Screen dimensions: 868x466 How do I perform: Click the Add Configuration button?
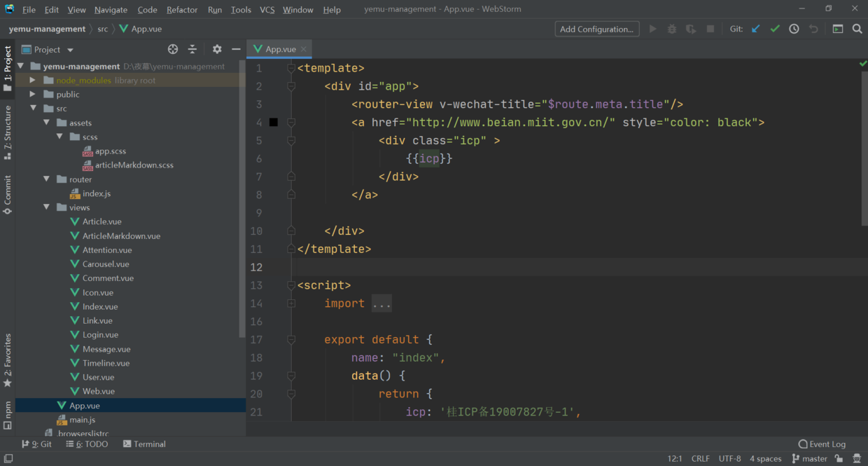pos(597,29)
